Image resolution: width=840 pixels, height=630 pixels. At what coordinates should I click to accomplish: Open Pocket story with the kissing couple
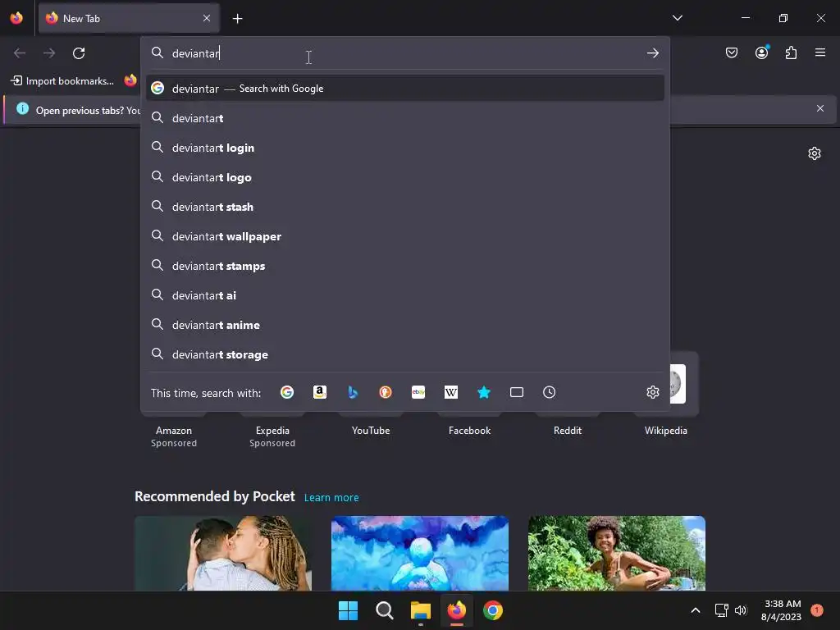coord(223,553)
